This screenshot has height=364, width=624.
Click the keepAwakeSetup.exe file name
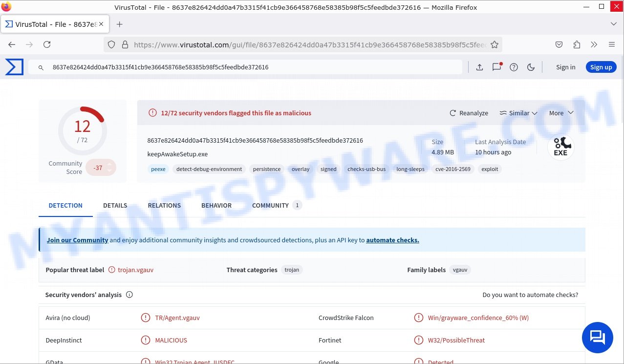click(177, 154)
